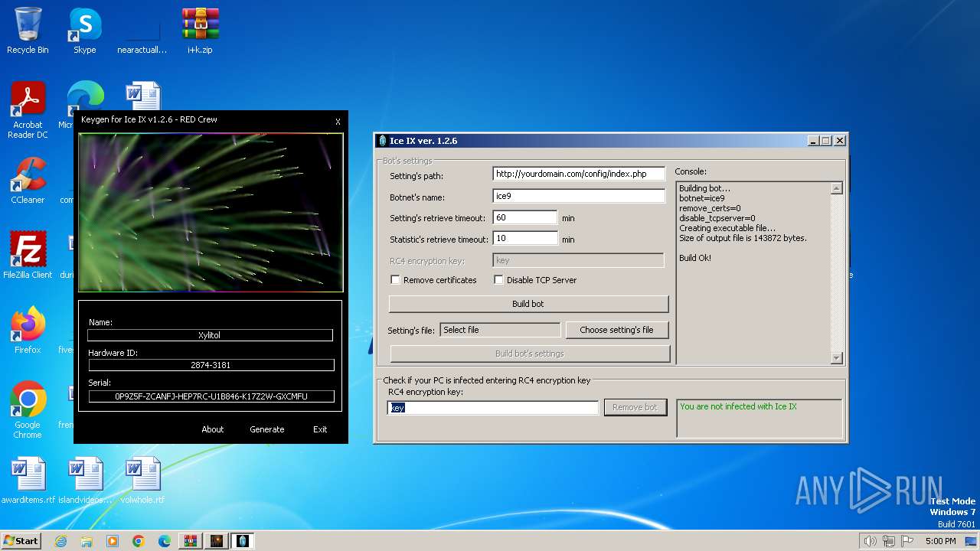
Task: Close the Ice IX window
Action: click(x=840, y=141)
